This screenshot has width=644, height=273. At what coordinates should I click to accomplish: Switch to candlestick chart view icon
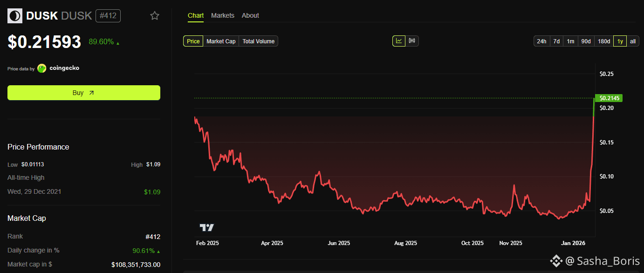(412, 41)
